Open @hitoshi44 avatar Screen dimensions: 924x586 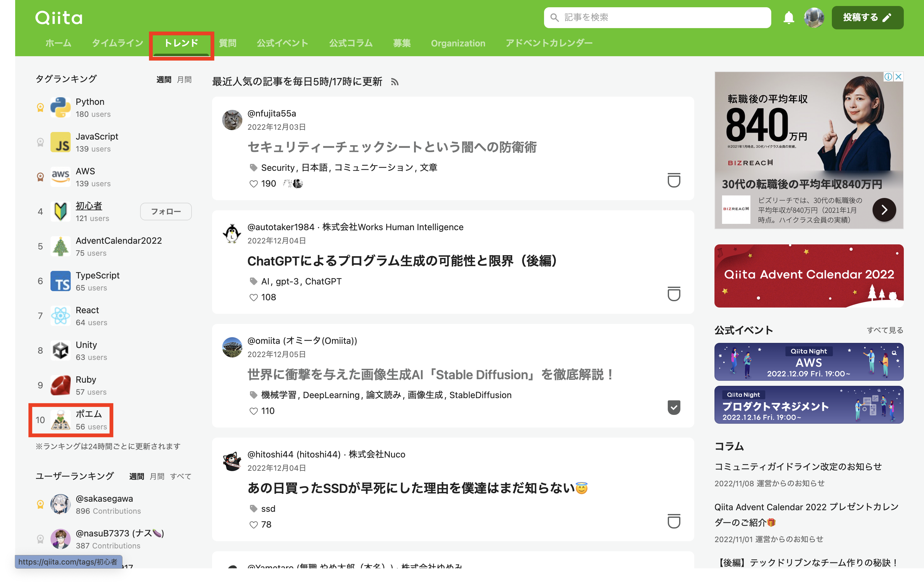(x=232, y=461)
